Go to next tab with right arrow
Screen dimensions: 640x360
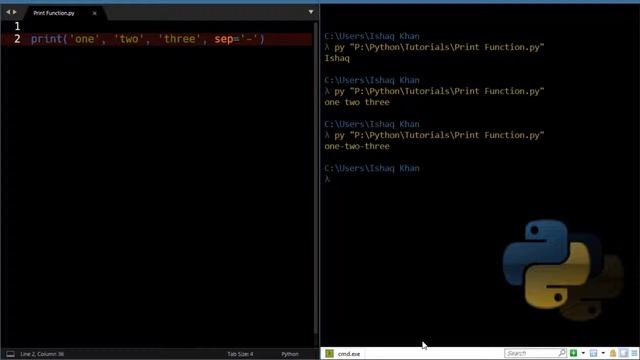[x=15, y=12]
